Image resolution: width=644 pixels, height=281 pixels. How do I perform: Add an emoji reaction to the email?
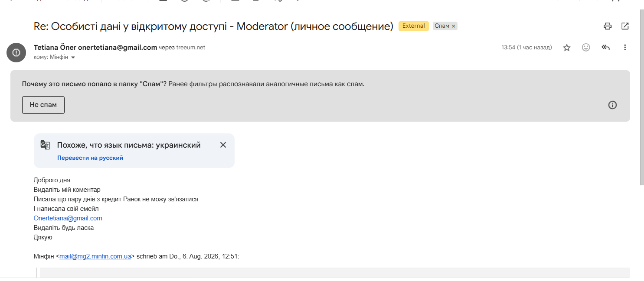tap(586, 48)
